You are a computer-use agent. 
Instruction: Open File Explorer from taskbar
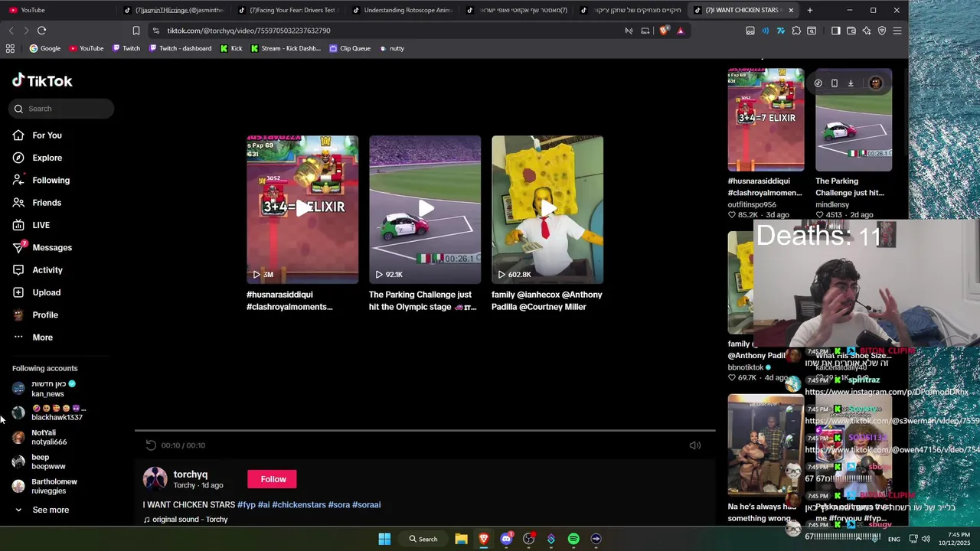coord(461,539)
